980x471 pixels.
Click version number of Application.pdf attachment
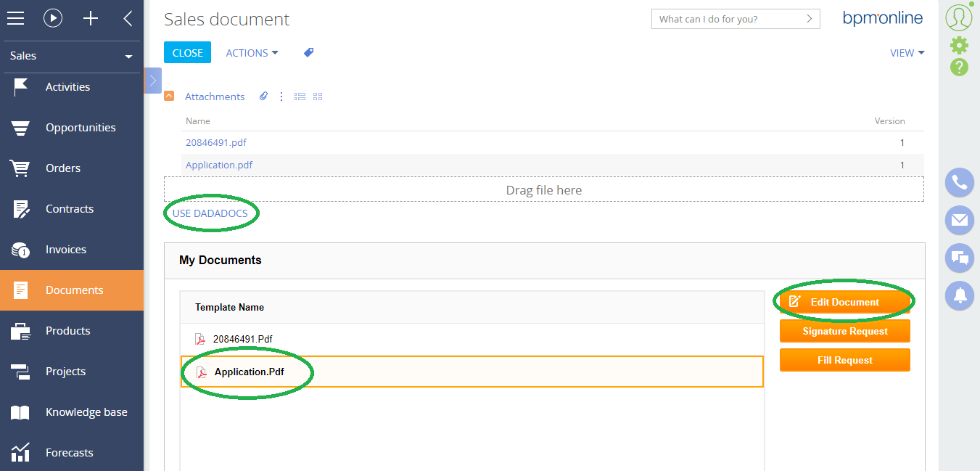902,165
